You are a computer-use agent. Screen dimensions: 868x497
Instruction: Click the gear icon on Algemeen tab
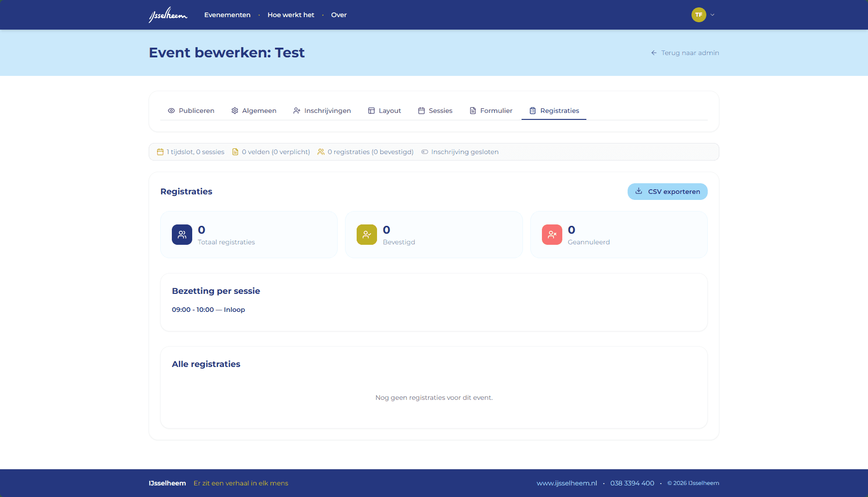[235, 111]
